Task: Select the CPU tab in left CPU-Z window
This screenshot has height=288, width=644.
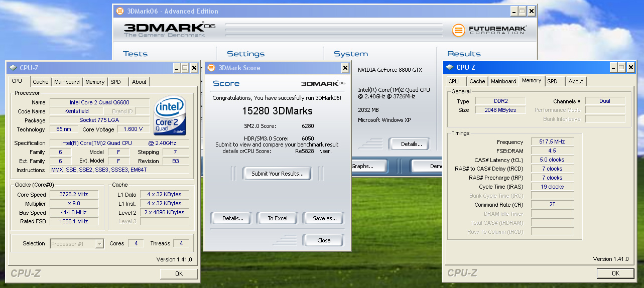Action: click(x=17, y=81)
